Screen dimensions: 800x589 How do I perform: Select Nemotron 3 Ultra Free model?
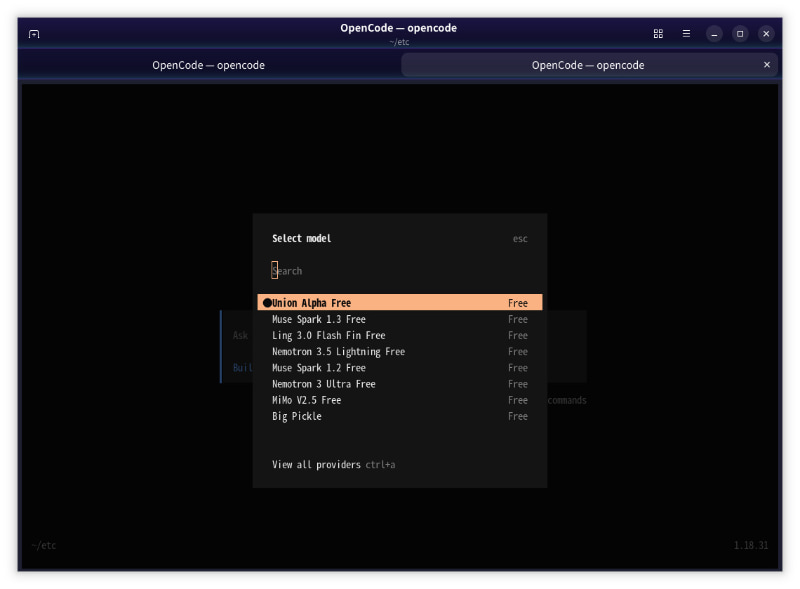(399, 384)
